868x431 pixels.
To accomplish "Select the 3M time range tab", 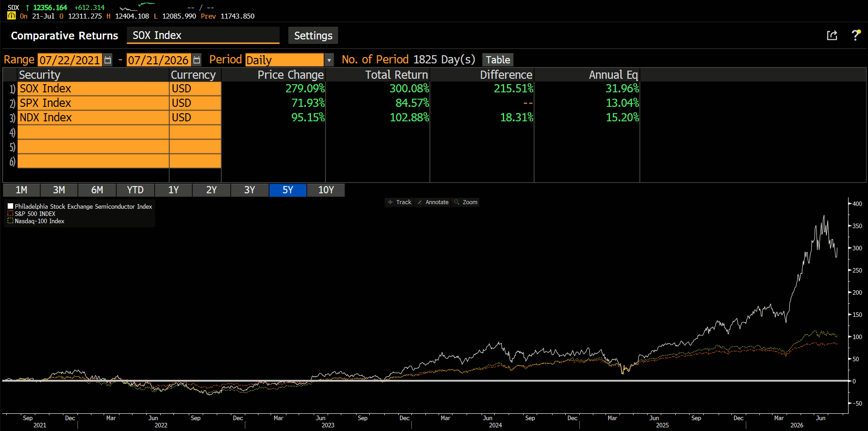I will pos(59,190).
